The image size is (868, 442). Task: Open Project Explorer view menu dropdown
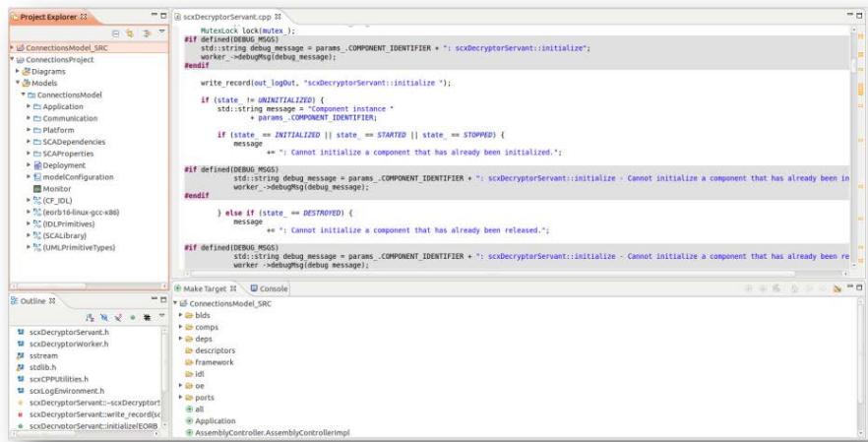161,33
